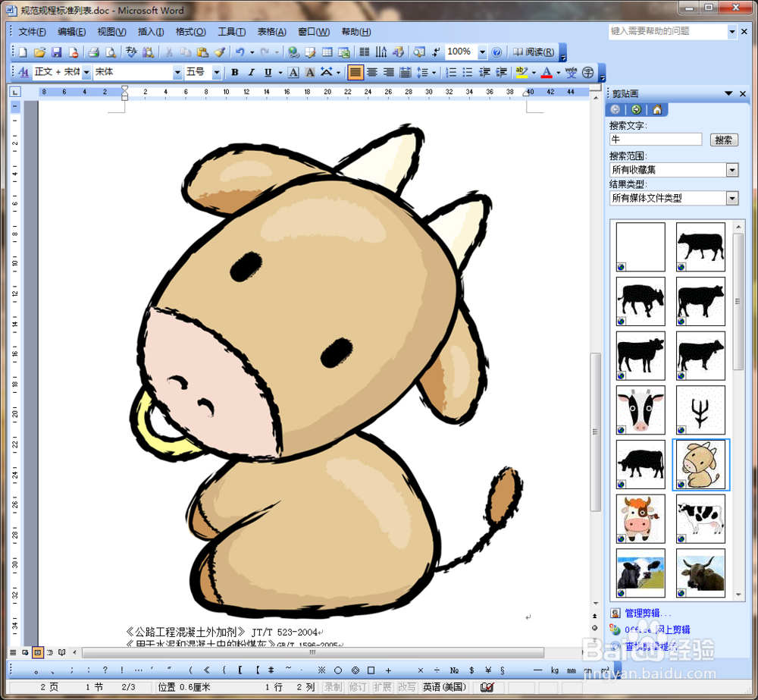Click the clip art pane back arrow
This screenshot has height=700, width=758.
pyautogui.click(x=615, y=110)
